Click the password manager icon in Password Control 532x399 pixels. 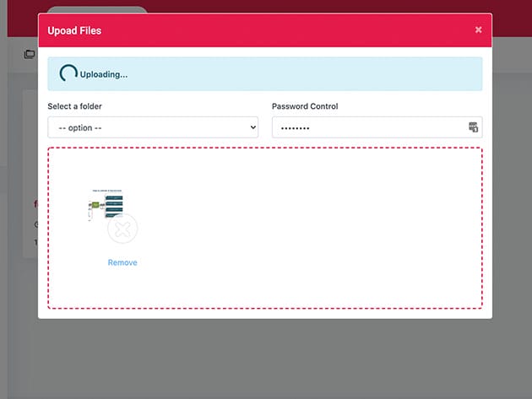(473, 127)
